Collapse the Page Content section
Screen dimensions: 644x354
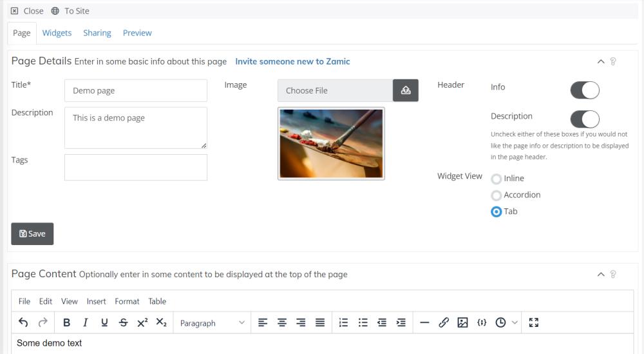[601, 275]
